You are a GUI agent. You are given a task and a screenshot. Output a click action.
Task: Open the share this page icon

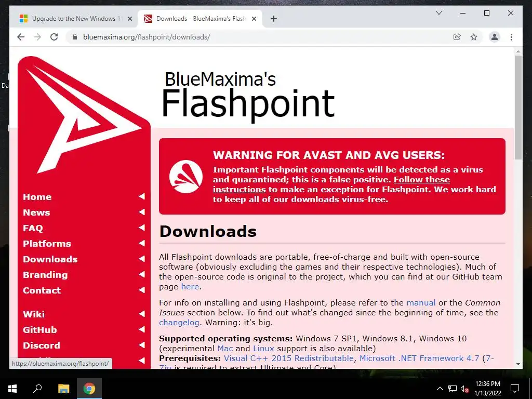(x=457, y=37)
